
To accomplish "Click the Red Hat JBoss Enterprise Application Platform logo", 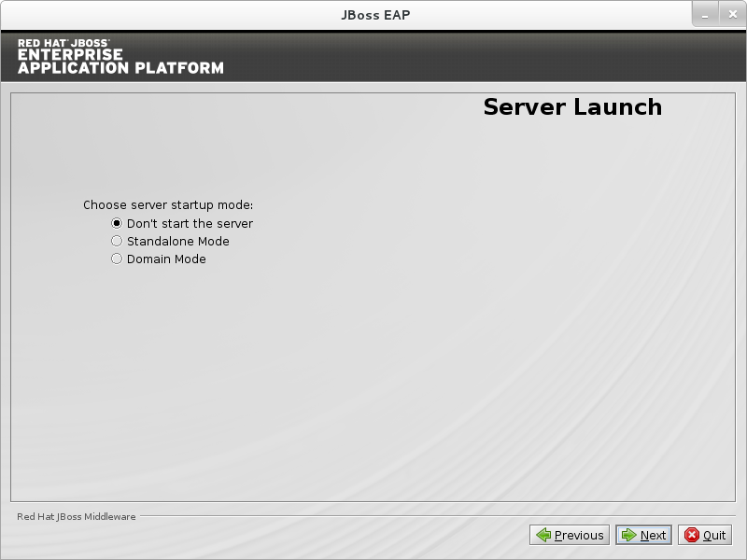I will 120,56.
